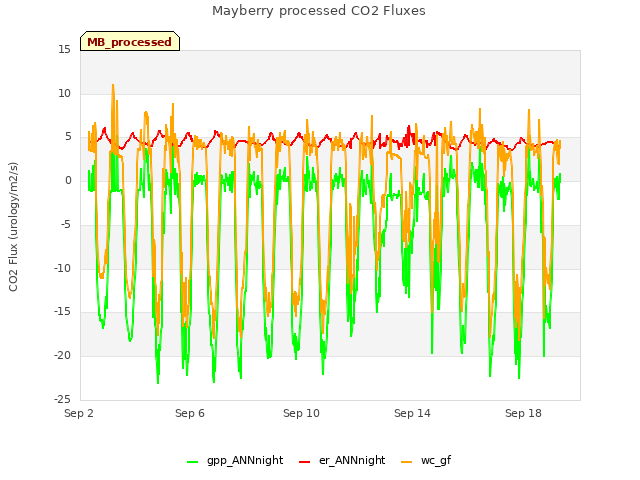Click the y-axis value -10
The width and height of the screenshot is (640, 480).
tap(62, 268)
